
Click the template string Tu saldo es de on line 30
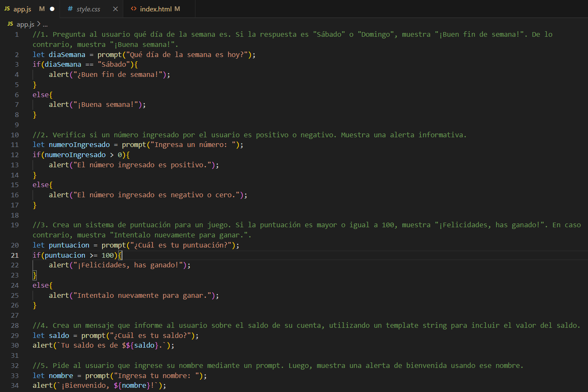click(111, 346)
